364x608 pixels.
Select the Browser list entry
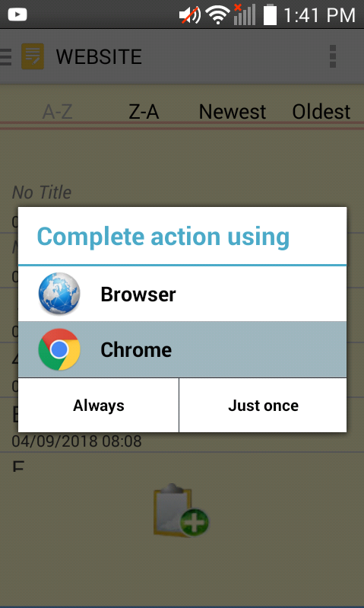(x=182, y=294)
